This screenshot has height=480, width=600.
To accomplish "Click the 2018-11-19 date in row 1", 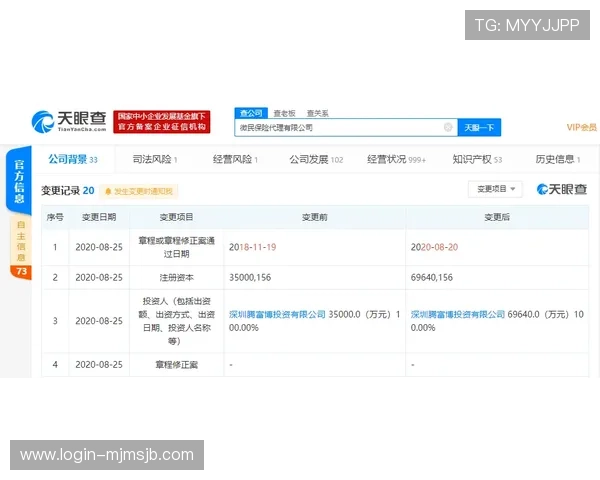I will (253, 247).
